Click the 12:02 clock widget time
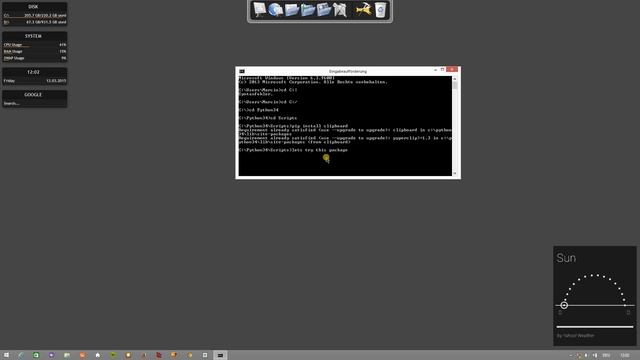 coord(33,72)
